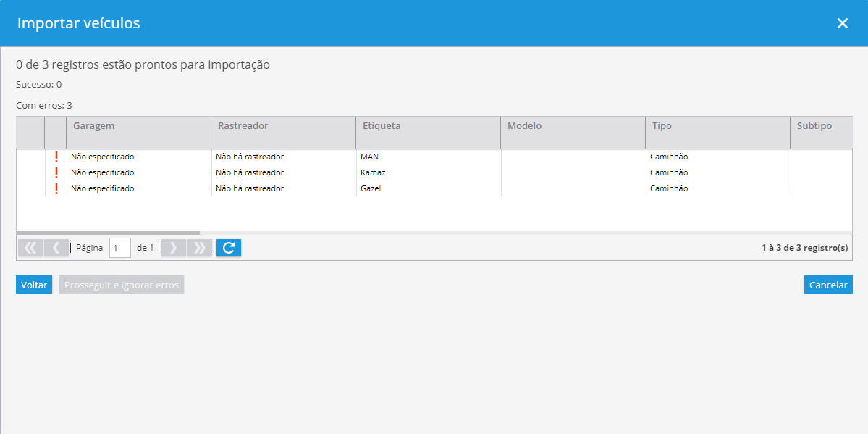
Task: Click the error icon in Gazel row
Action: 56,189
